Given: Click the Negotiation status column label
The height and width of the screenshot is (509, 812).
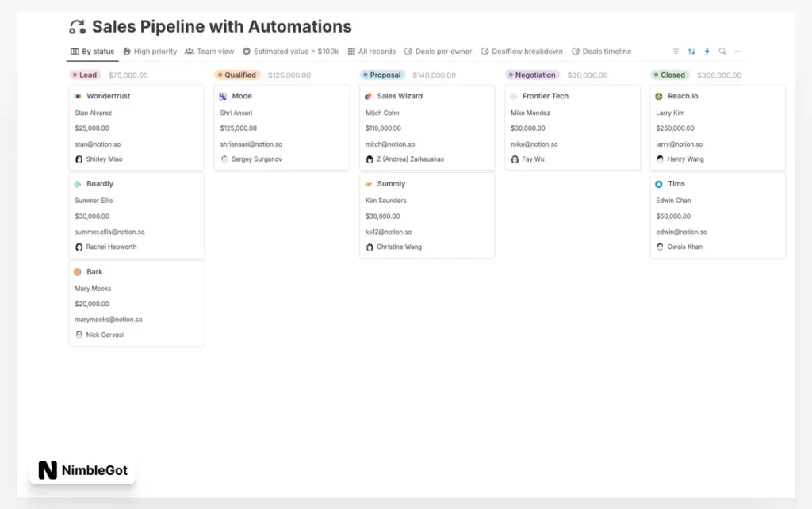Looking at the screenshot, I should click(532, 75).
